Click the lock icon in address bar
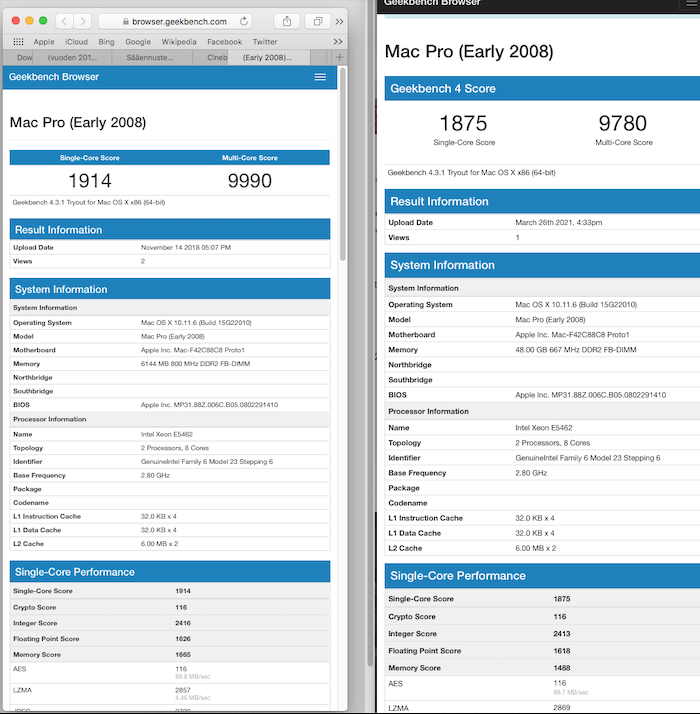Image resolution: width=700 pixels, height=714 pixels. [126, 21]
